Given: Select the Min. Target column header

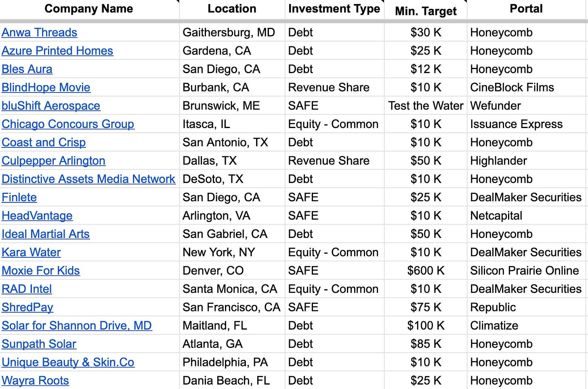Looking at the screenshot, I should [426, 11].
